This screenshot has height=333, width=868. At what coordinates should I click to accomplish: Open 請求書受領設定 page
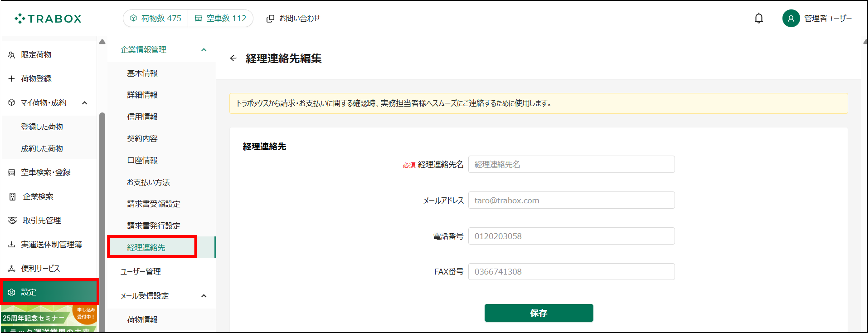(154, 204)
